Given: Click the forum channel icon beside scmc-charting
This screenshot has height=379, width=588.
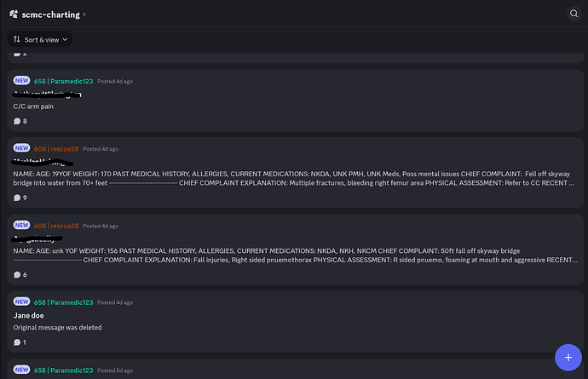Looking at the screenshot, I should pos(14,14).
